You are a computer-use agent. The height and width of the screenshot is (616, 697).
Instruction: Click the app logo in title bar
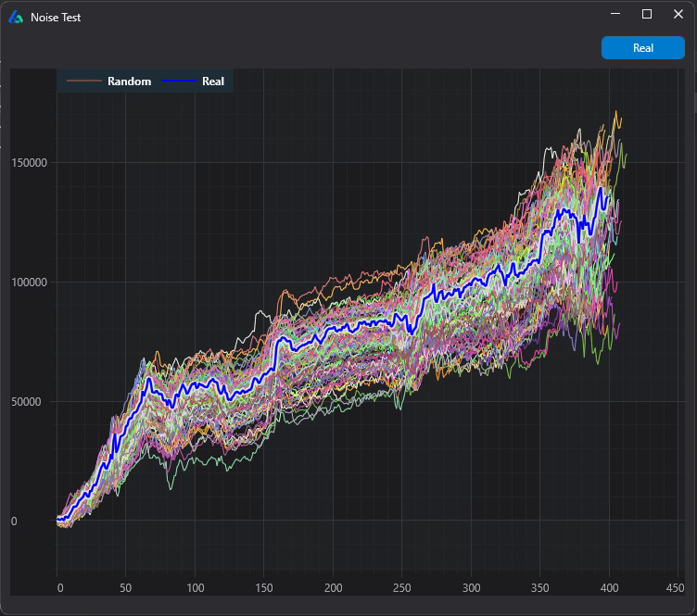16,17
